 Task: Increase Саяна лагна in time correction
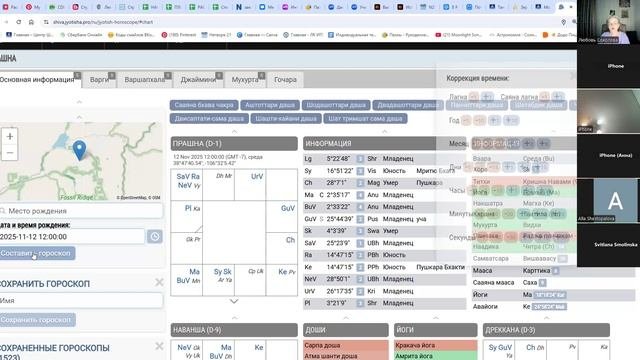click(558, 97)
